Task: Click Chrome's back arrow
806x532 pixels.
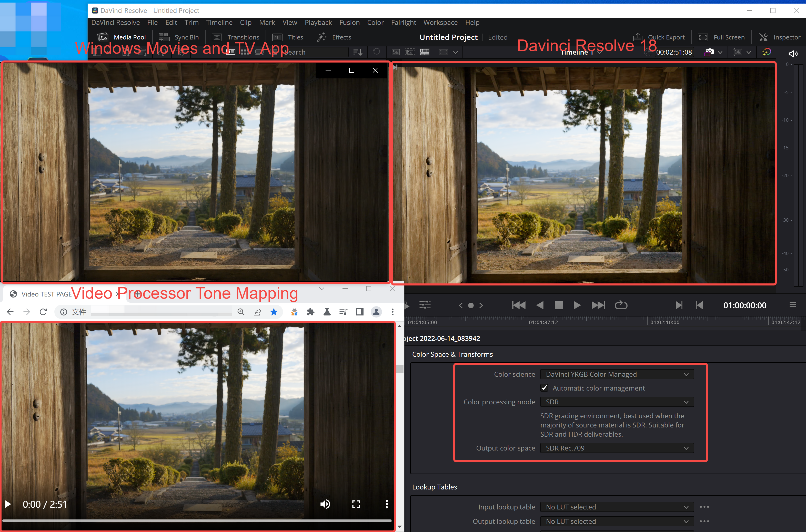Action: point(10,312)
